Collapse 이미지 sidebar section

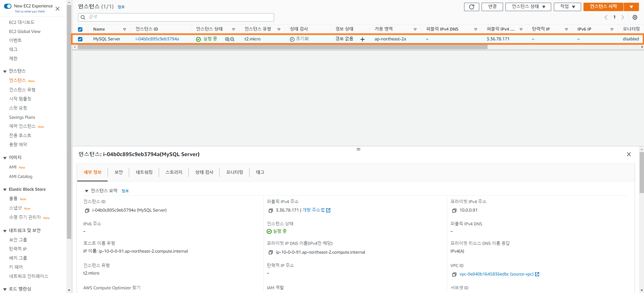[x=5, y=158]
